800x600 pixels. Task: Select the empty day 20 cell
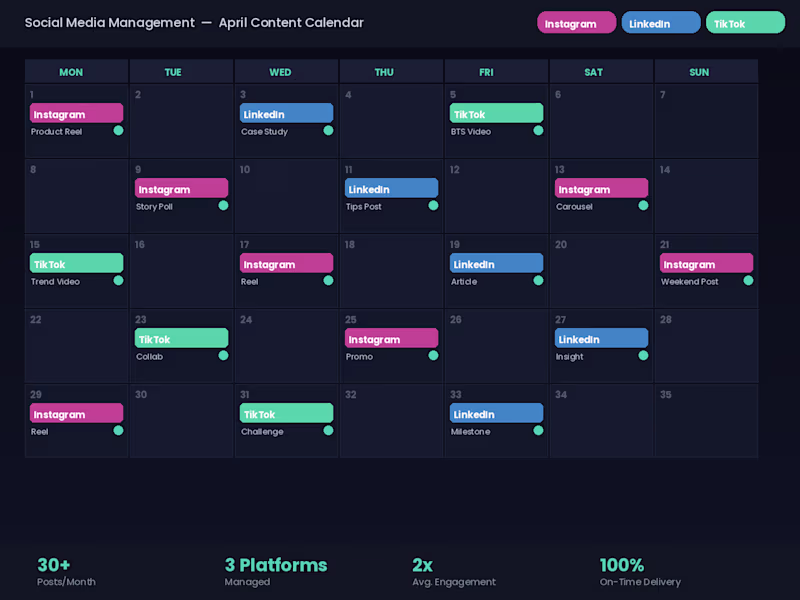click(x=602, y=271)
